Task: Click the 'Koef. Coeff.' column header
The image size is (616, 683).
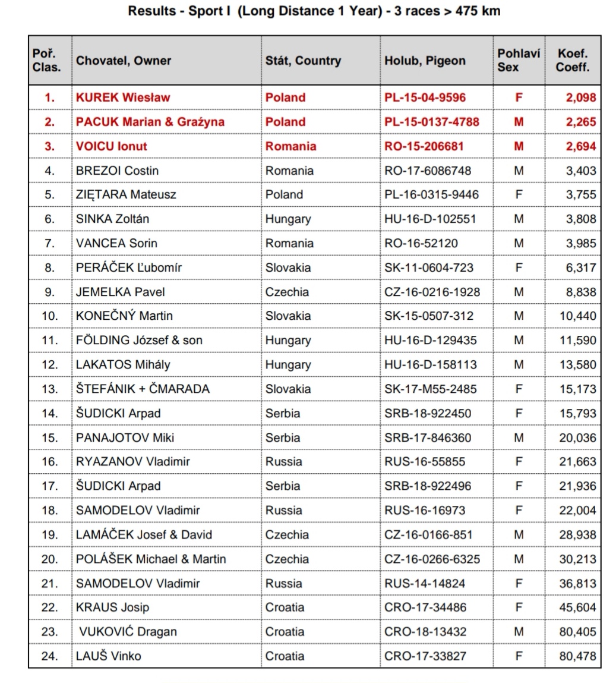Action: click(x=573, y=60)
